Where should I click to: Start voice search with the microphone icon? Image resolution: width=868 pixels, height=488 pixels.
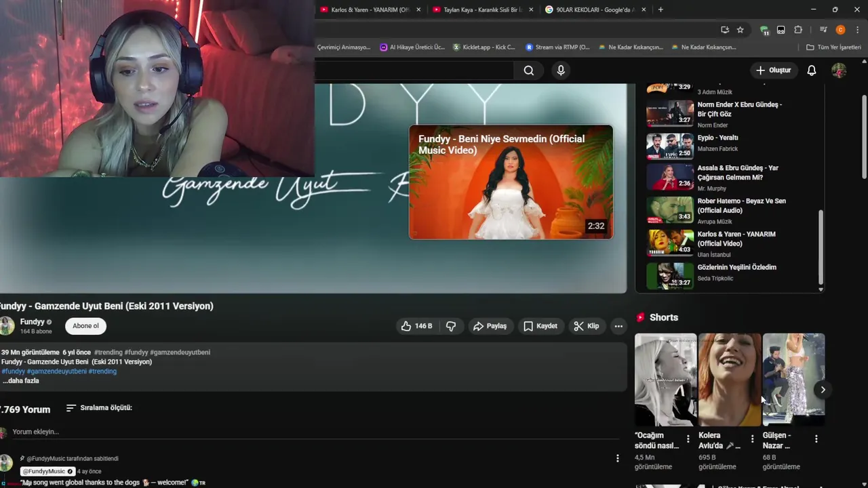click(x=561, y=70)
